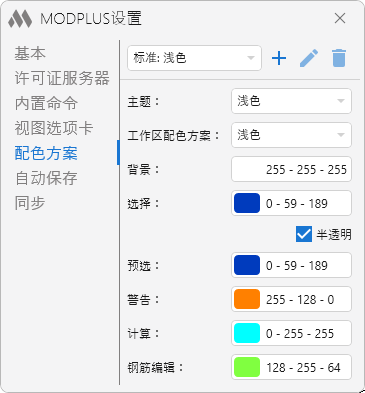
Task: Click the 警告： label
Action: click(x=144, y=299)
